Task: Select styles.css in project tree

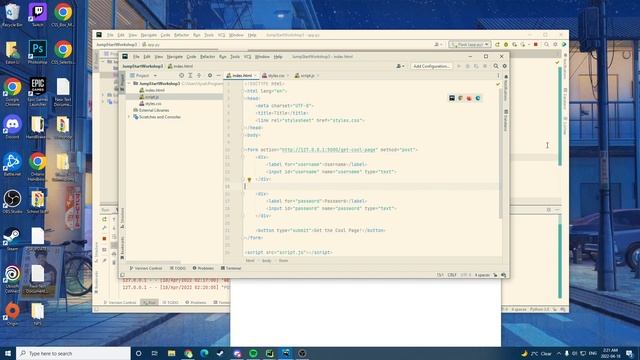Action: (x=153, y=104)
